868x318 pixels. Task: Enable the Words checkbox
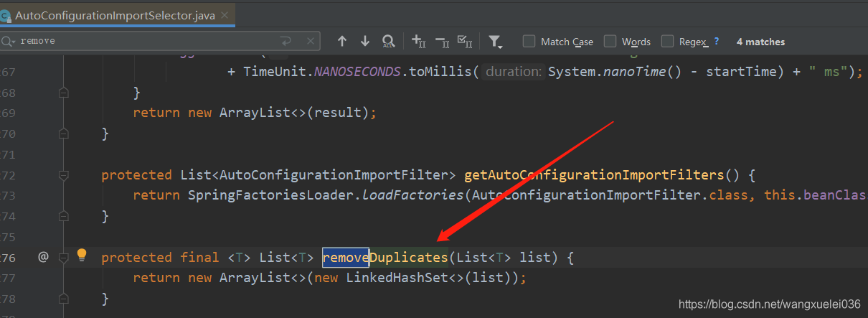pos(610,42)
